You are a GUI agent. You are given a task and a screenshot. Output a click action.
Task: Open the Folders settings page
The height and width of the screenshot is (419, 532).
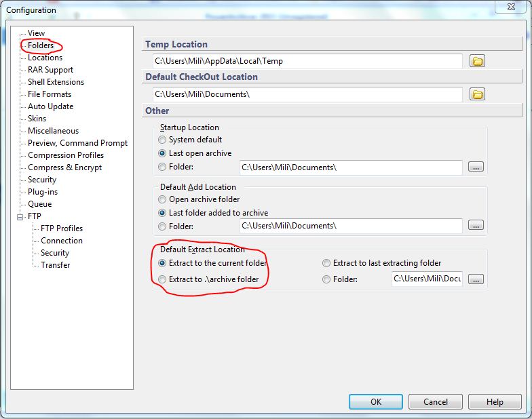point(41,45)
